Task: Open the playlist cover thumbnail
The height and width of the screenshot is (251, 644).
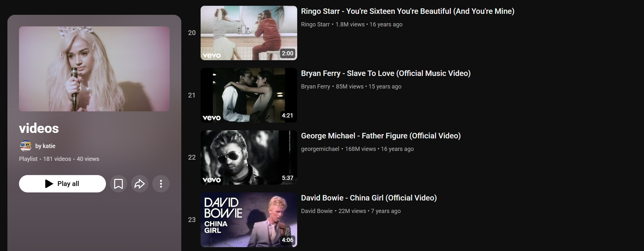Action: pyautogui.click(x=94, y=69)
